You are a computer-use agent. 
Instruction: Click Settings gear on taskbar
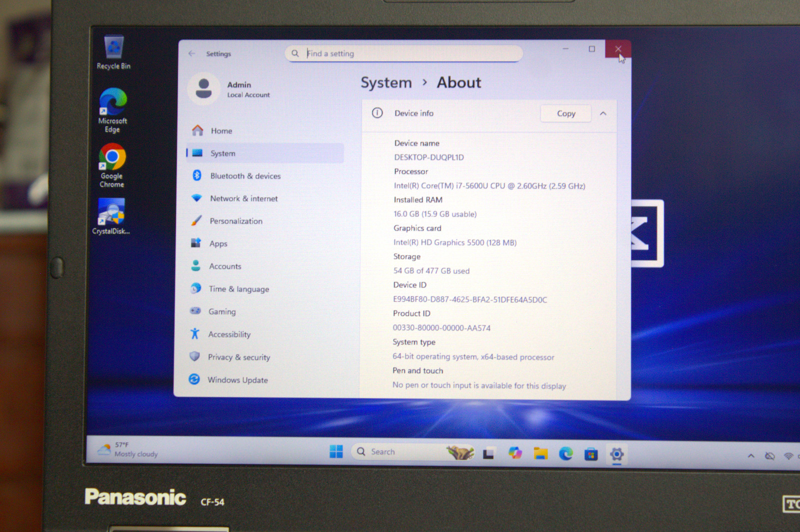click(616, 454)
